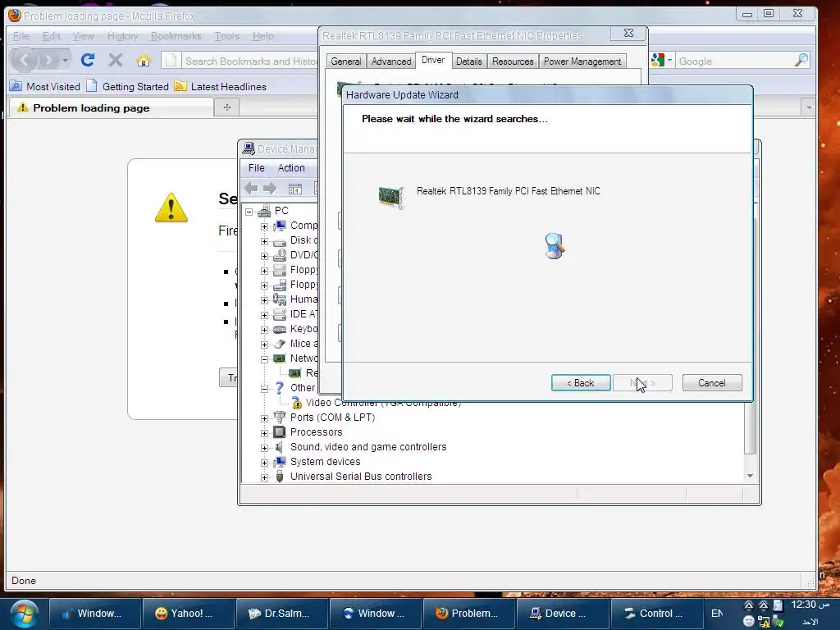Open the Getting Started bookmark
This screenshot has height=630, width=840.
click(127, 86)
